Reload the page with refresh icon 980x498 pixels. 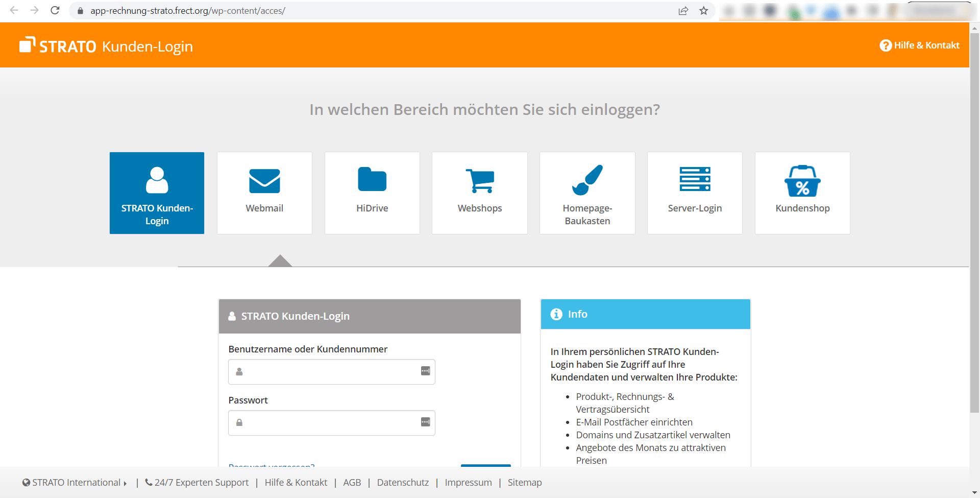point(55,10)
